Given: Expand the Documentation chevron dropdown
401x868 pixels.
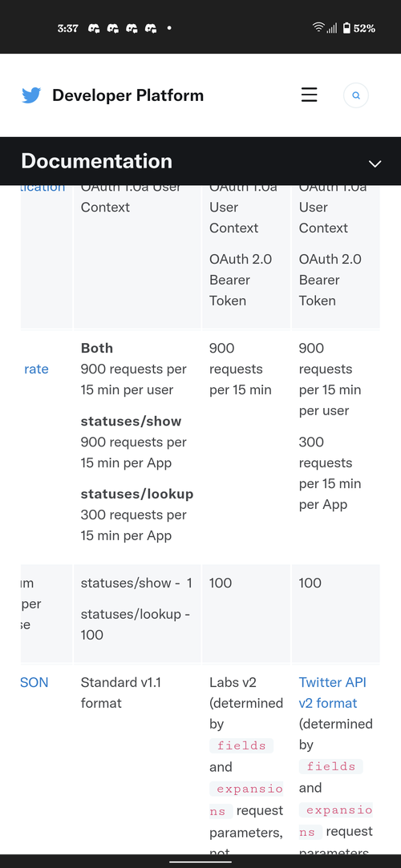Looking at the screenshot, I should (375, 164).
